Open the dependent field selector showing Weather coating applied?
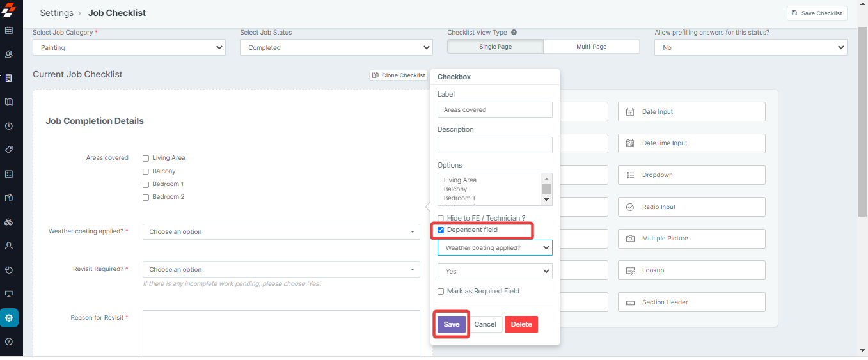The width and height of the screenshot is (868, 360). click(x=495, y=247)
